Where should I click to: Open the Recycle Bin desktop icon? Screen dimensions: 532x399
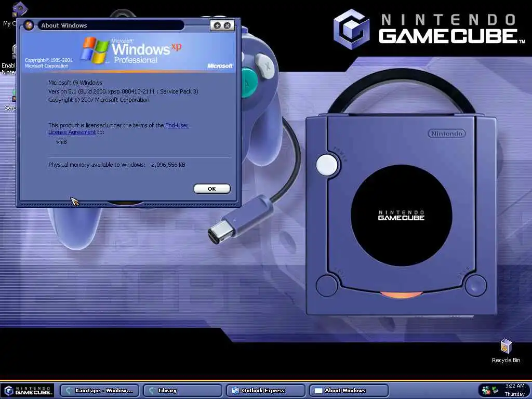506,351
